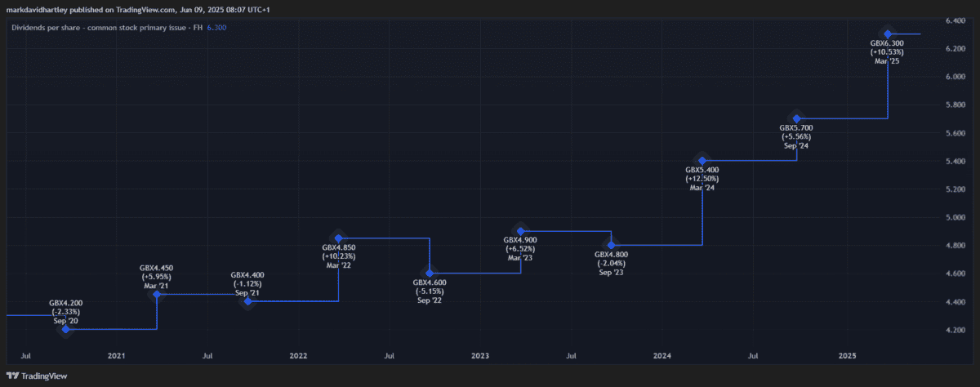This screenshot has width=980, height=387.
Task: Click the Mar '25 diamond data point
Action: pos(888,33)
